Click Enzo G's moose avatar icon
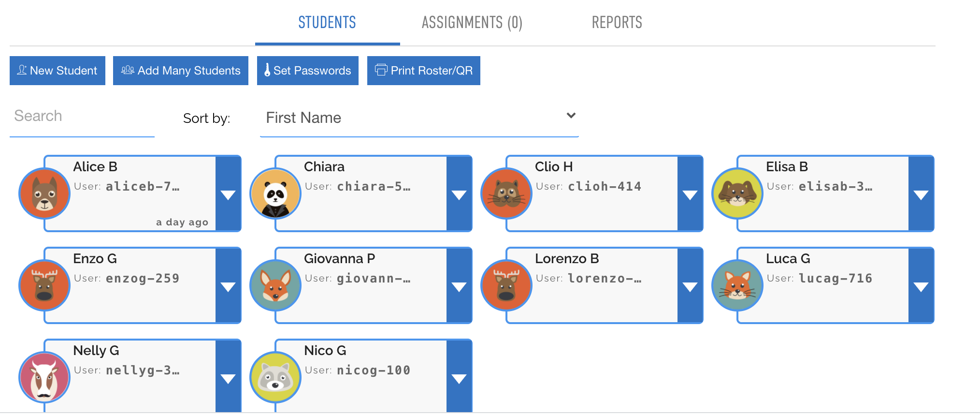The width and height of the screenshot is (980, 416). coord(44,285)
